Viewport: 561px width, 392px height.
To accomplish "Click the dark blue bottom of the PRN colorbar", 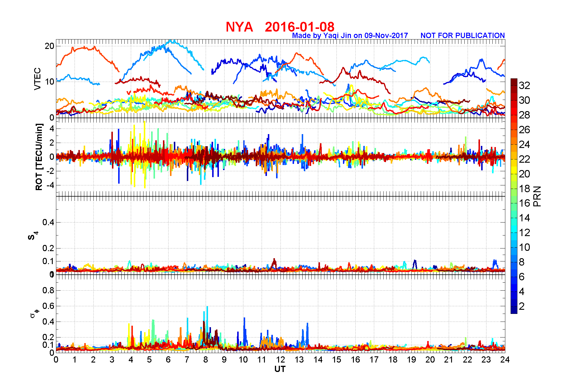I will [x=514, y=310].
